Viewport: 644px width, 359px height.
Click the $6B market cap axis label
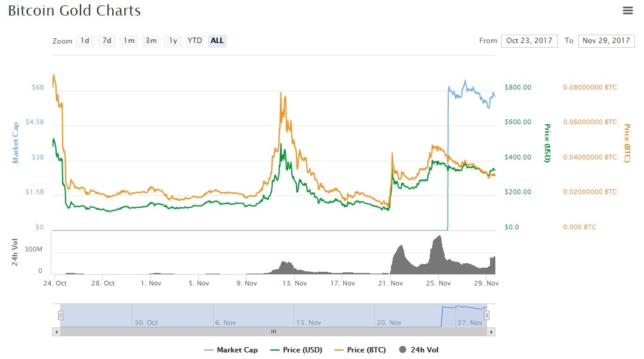coord(38,87)
